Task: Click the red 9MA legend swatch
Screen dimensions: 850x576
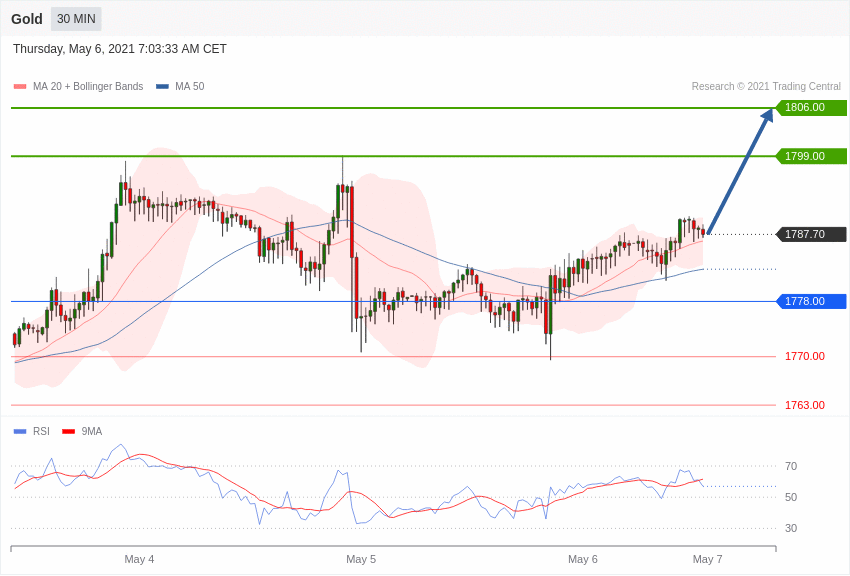Action: tap(68, 431)
